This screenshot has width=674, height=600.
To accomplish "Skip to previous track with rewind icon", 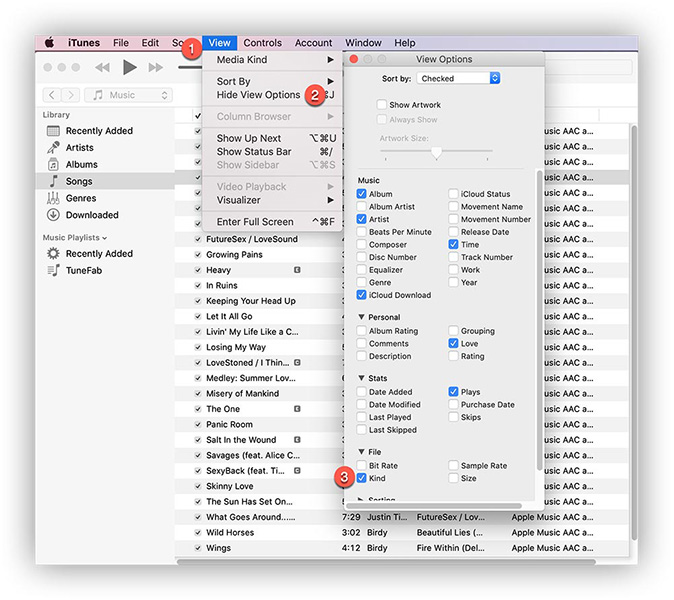I will (x=102, y=67).
